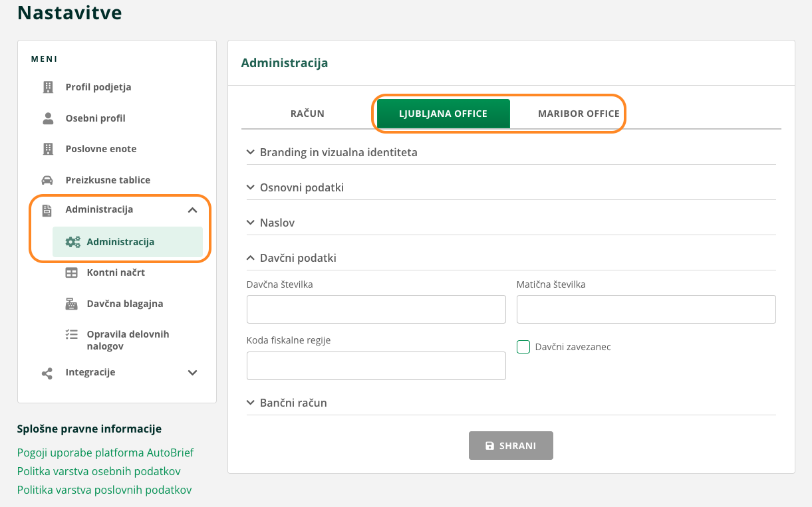
Task: Click the building icon beside Profil podjetja
Action: pos(48,87)
